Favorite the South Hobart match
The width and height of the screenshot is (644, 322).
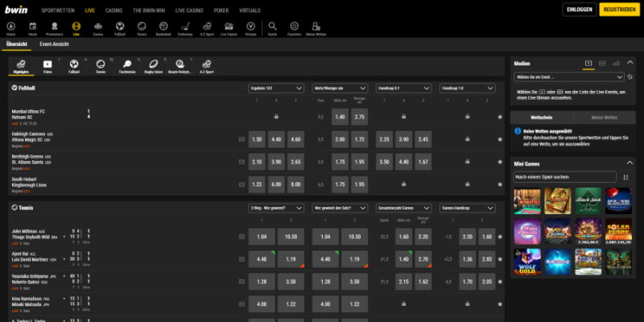500,184
